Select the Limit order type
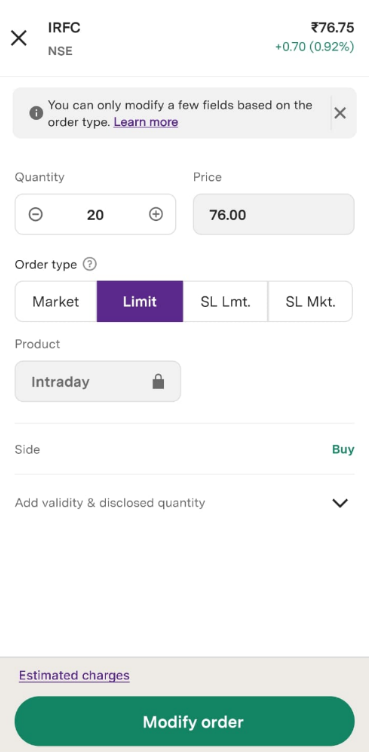Image resolution: width=369 pixels, height=752 pixels. point(140,302)
